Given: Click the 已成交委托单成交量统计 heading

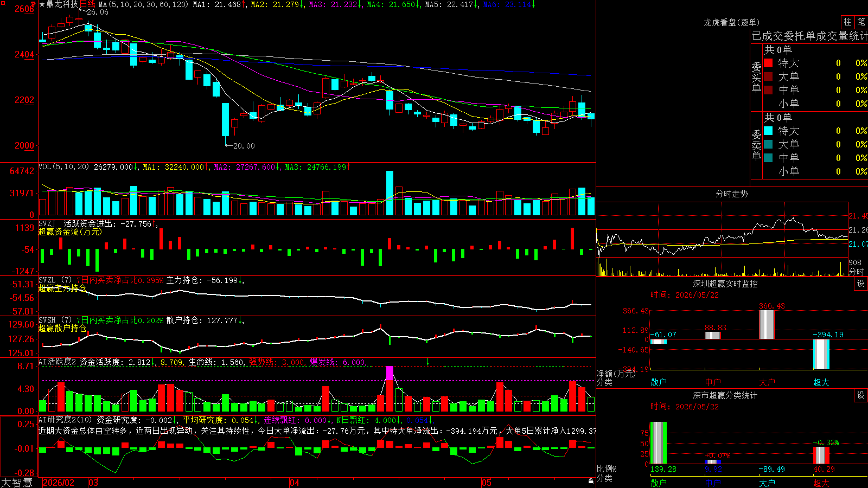Looking at the screenshot, I should (x=809, y=36).
